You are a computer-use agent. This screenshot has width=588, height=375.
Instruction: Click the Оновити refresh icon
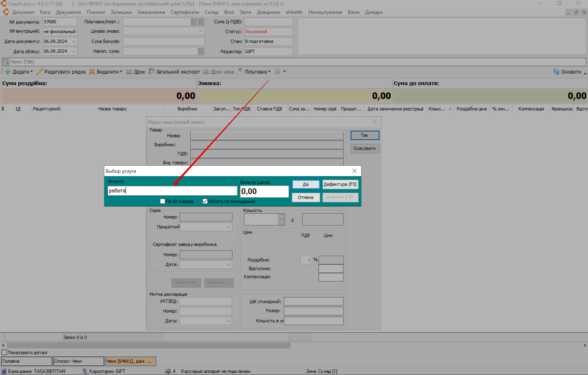click(556, 72)
